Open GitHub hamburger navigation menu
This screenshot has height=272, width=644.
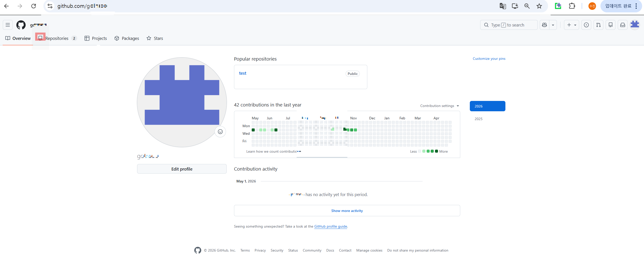click(x=8, y=25)
